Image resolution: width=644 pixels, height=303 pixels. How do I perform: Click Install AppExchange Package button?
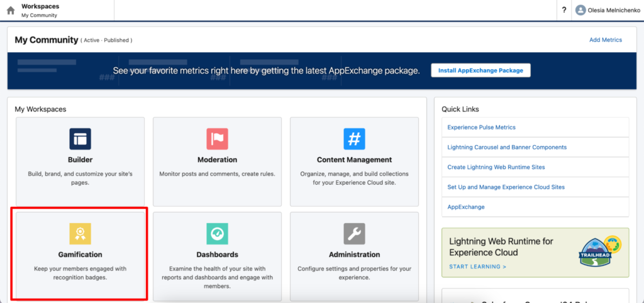480,70
